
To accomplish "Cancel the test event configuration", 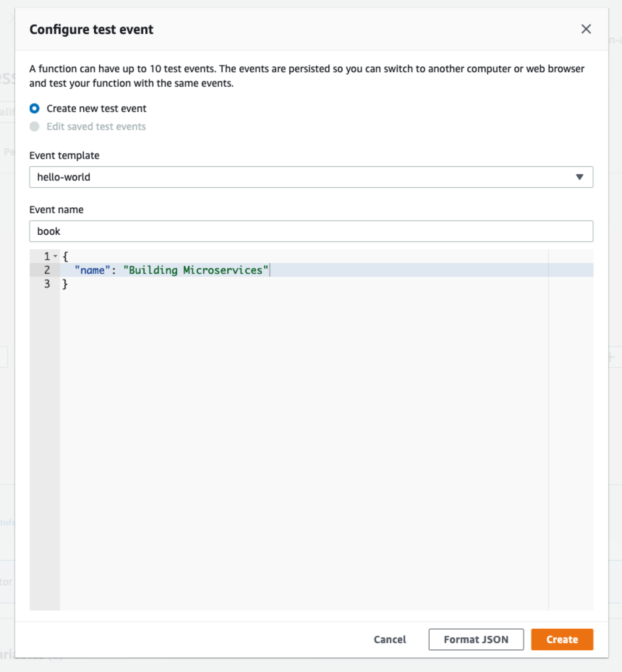I will coord(390,639).
